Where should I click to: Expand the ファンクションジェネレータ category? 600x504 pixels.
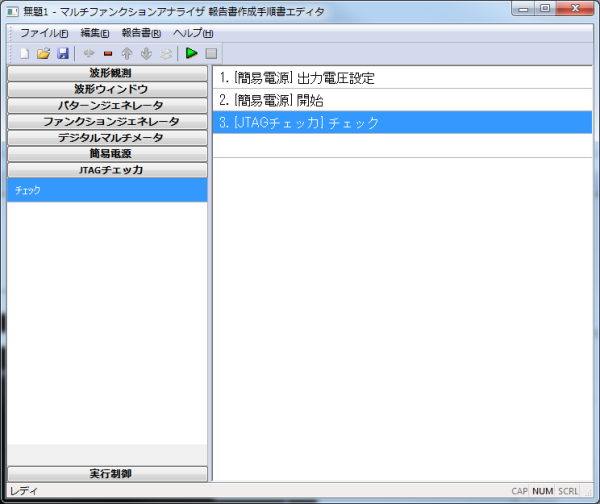108,121
